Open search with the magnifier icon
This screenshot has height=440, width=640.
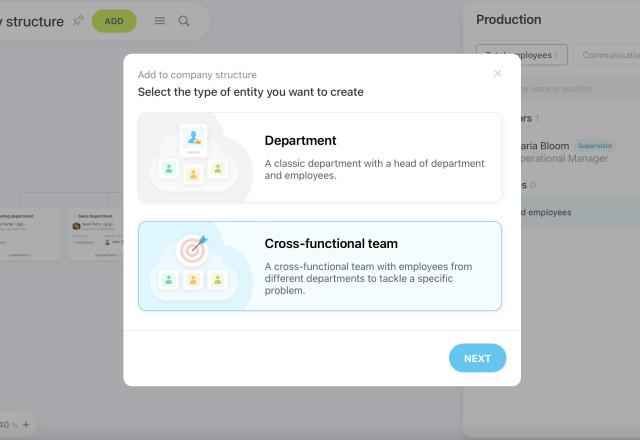pos(184,21)
